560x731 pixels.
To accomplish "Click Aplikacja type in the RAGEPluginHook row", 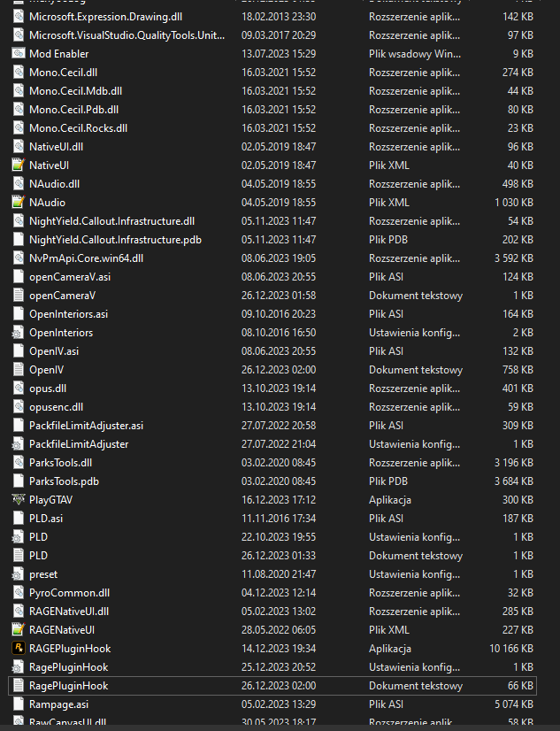I will point(390,649).
